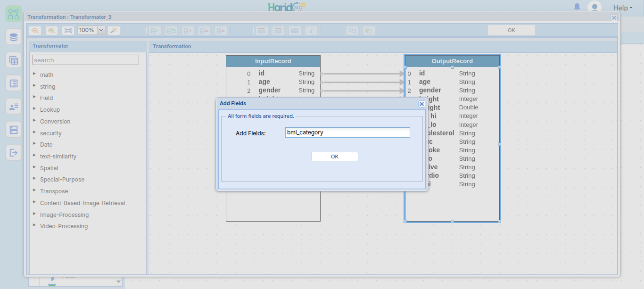Open the database sidebar icon
The image size is (644, 289).
coord(14,37)
